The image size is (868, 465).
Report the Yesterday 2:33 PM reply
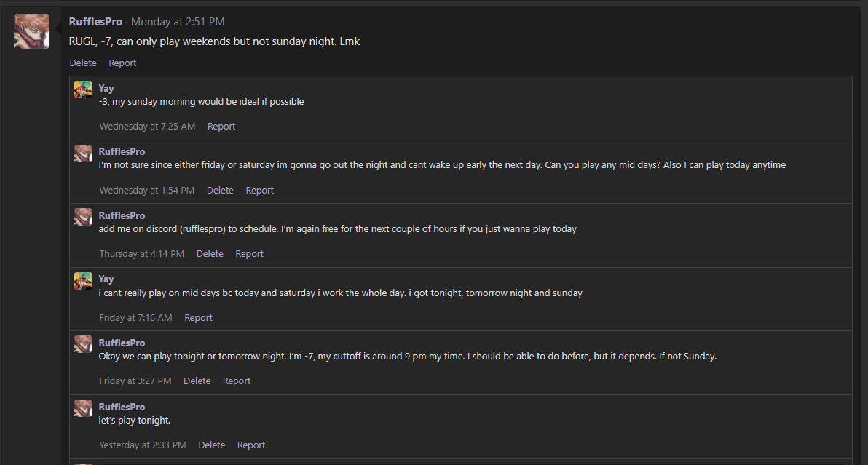coord(251,445)
